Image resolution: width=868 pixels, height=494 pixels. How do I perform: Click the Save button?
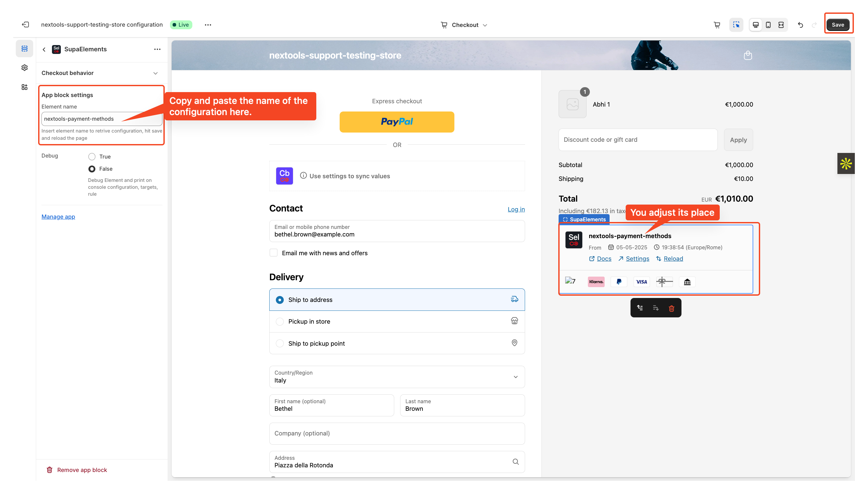[x=837, y=25]
